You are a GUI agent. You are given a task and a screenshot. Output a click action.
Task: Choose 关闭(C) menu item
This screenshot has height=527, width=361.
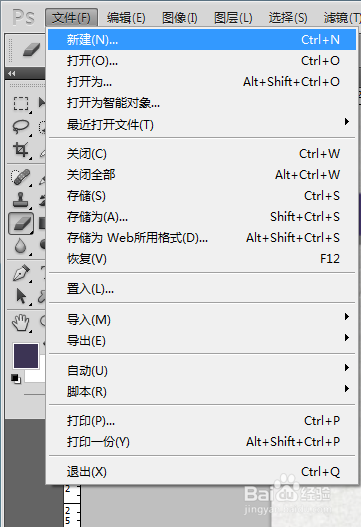pyautogui.click(x=202, y=154)
